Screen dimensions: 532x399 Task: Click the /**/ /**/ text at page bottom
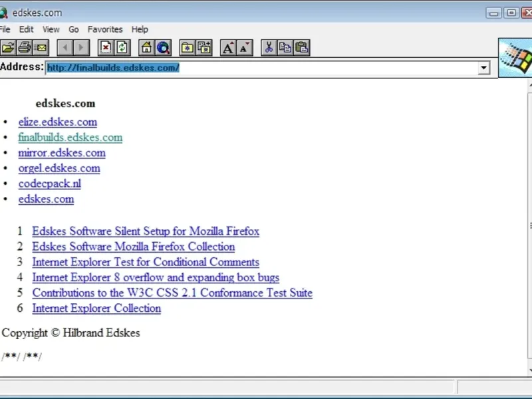[22, 356]
